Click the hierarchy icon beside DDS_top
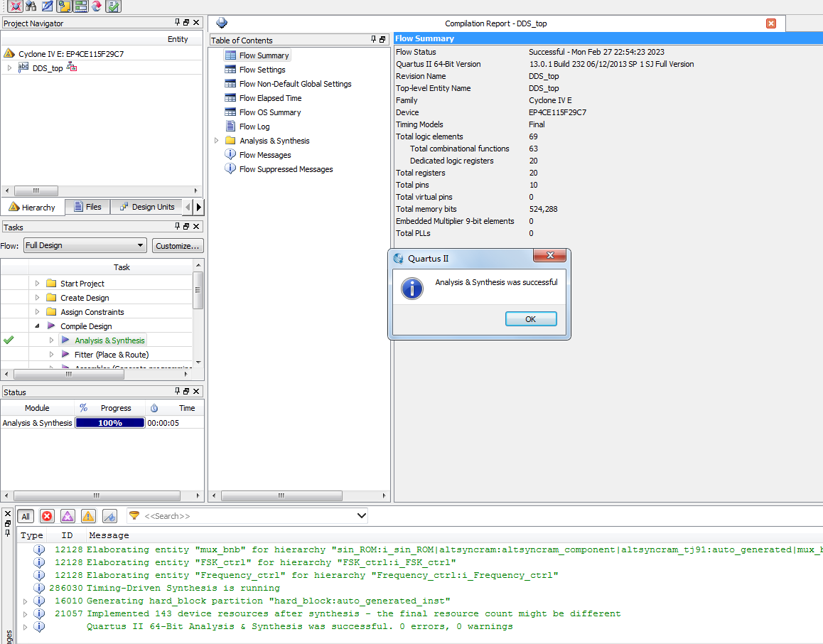 [x=72, y=68]
